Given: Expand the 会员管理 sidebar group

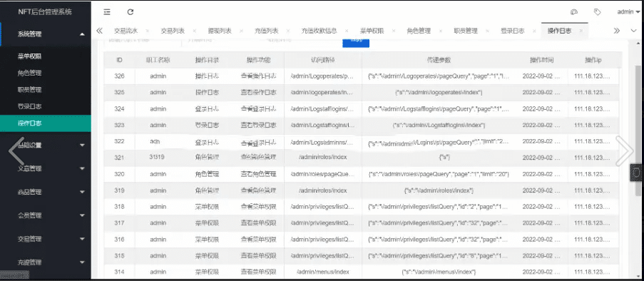Looking at the screenshot, I should pos(46,215).
